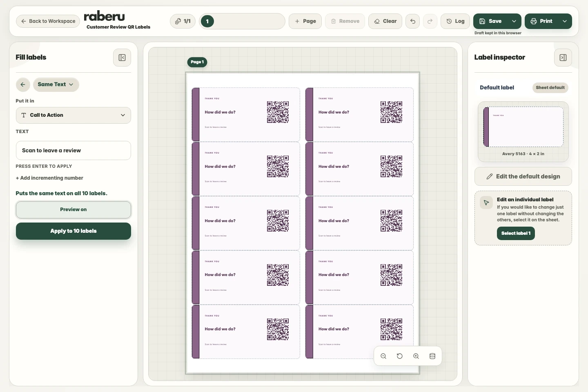The height and width of the screenshot is (392, 588).
Task: Zoom out the canvas
Action: (383, 356)
